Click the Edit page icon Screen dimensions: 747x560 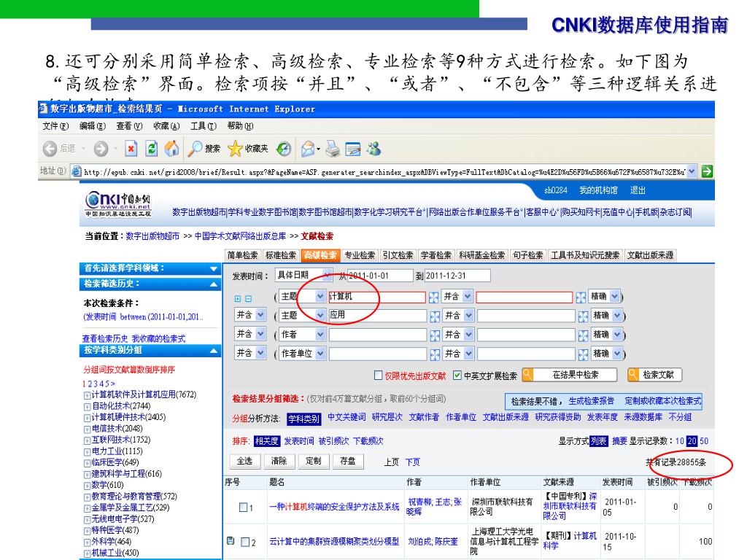pyautogui.click(x=353, y=149)
